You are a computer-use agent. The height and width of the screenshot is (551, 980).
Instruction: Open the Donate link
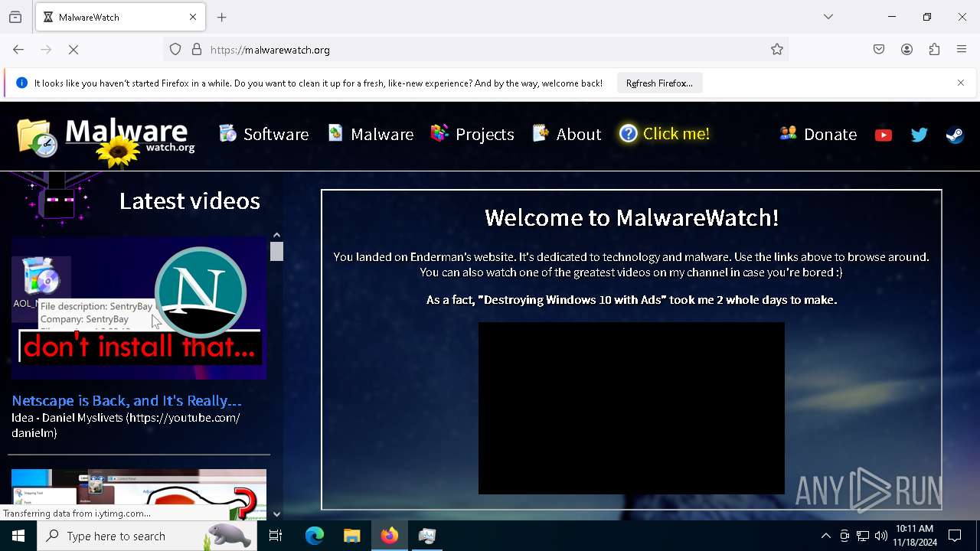tap(818, 134)
